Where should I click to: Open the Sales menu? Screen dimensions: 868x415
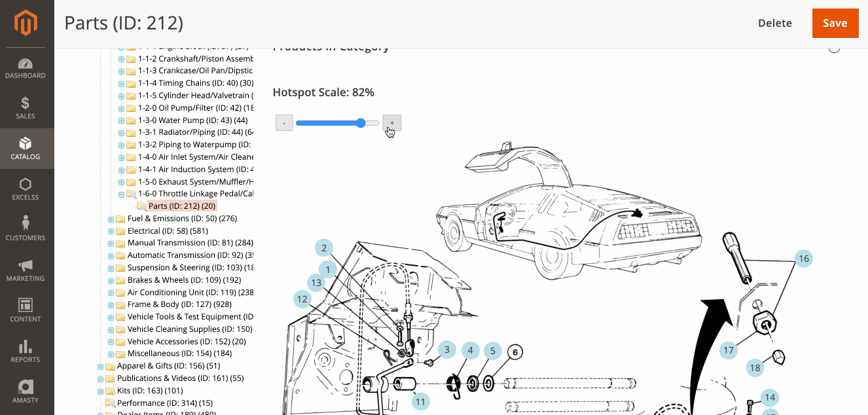point(26,109)
